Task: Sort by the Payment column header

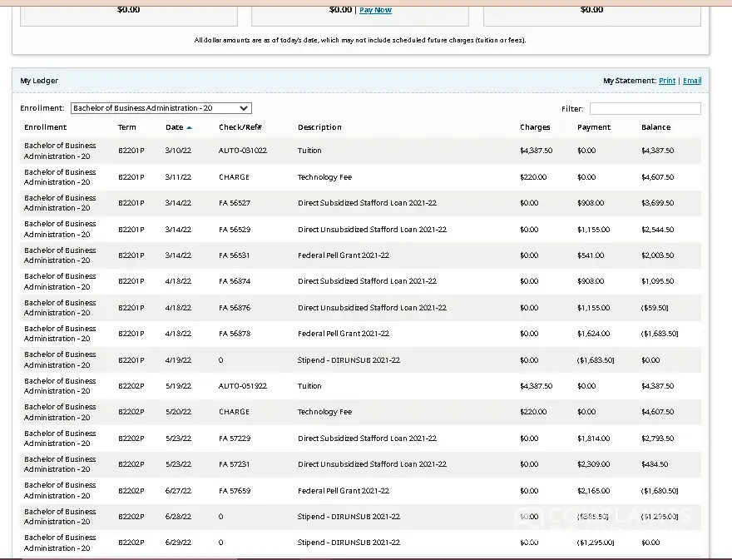Action: (594, 127)
